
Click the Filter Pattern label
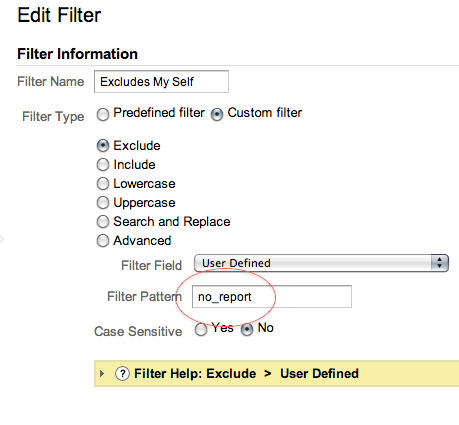pos(145,296)
